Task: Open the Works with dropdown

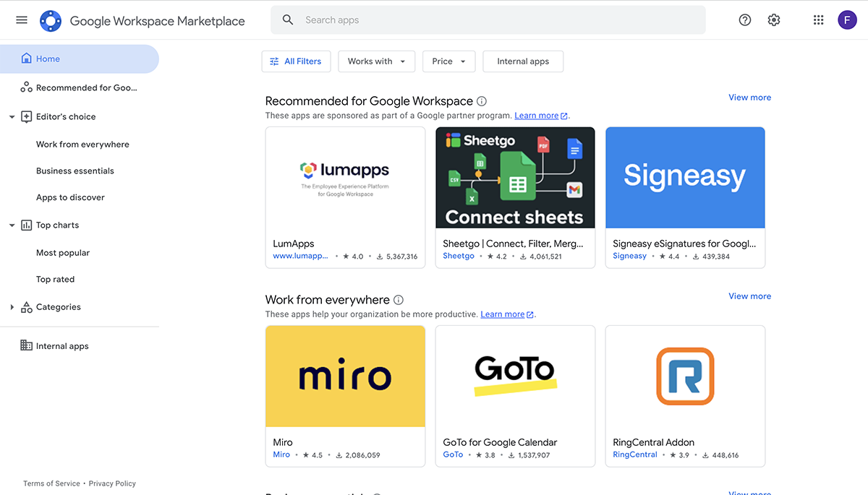Action: 377,61
